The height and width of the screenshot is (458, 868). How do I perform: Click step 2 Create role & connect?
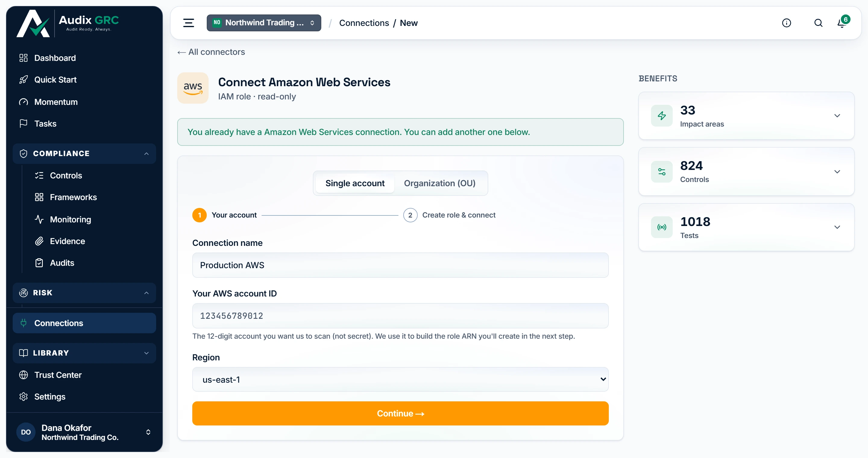coord(449,215)
